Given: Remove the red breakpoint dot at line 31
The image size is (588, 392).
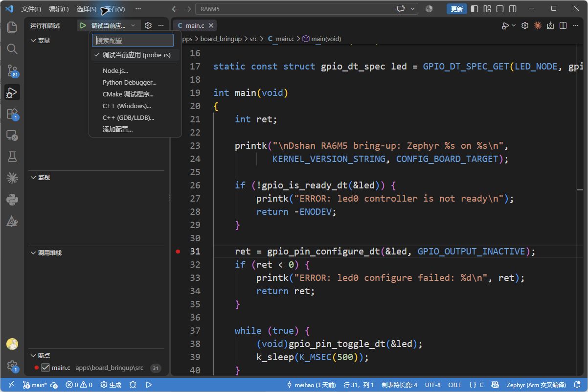Looking at the screenshot, I should (x=178, y=252).
